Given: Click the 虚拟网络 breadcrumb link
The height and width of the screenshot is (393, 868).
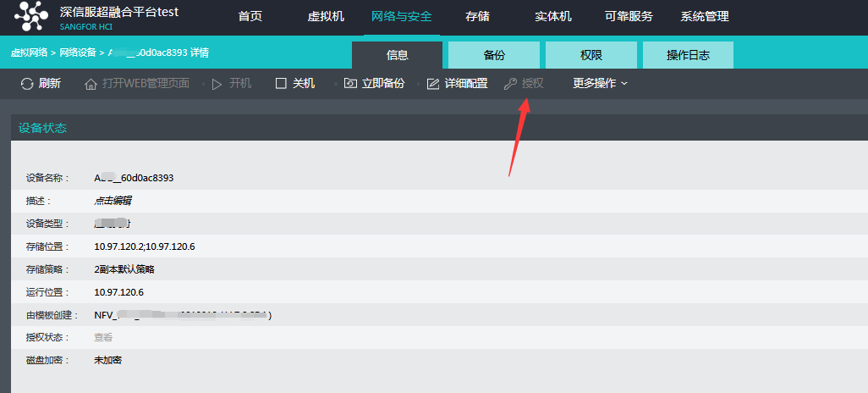Looking at the screenshot, I should [29, 53].
